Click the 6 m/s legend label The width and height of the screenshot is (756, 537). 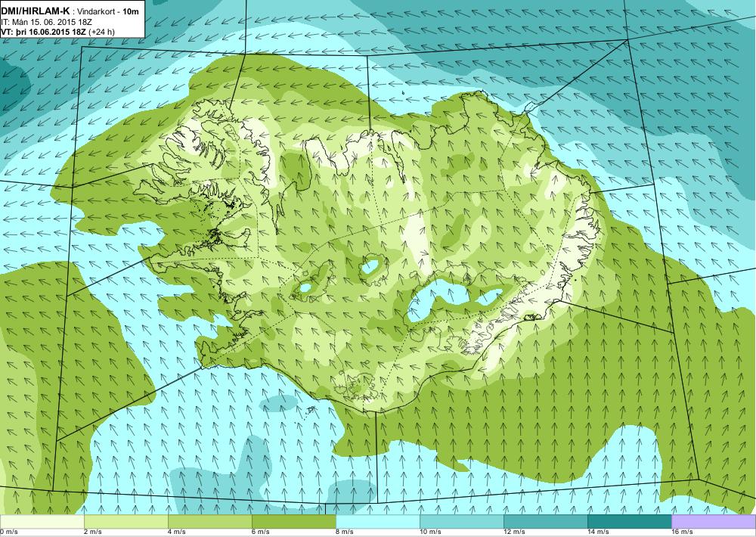click(261, 532)
